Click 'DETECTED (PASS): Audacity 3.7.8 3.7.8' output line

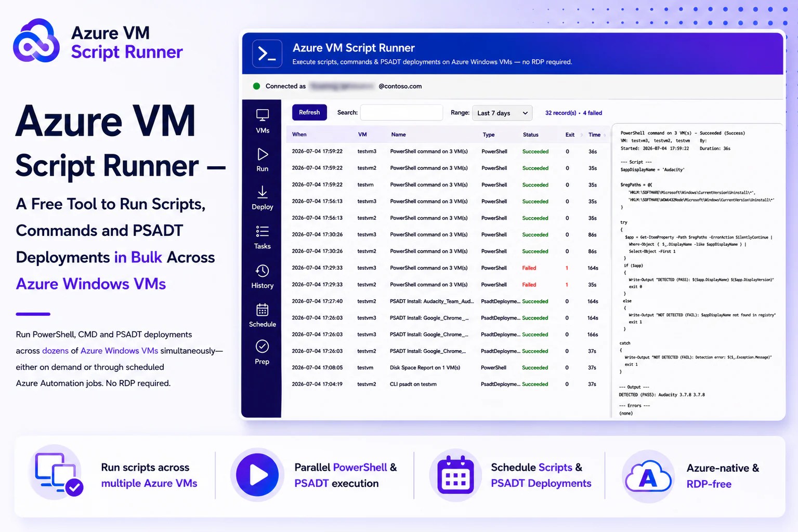(662, 395)
